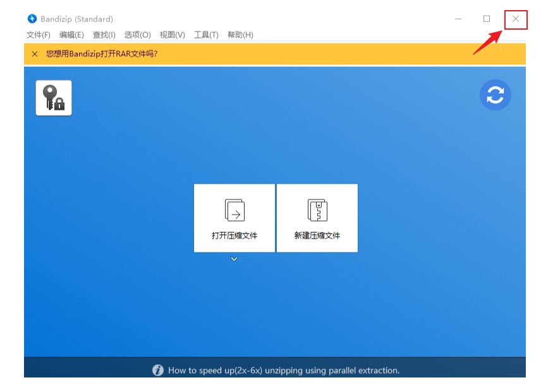Click the 新建压缩文件 zipper tile
The height and width of the screenshot is (392, 541).
317,218
